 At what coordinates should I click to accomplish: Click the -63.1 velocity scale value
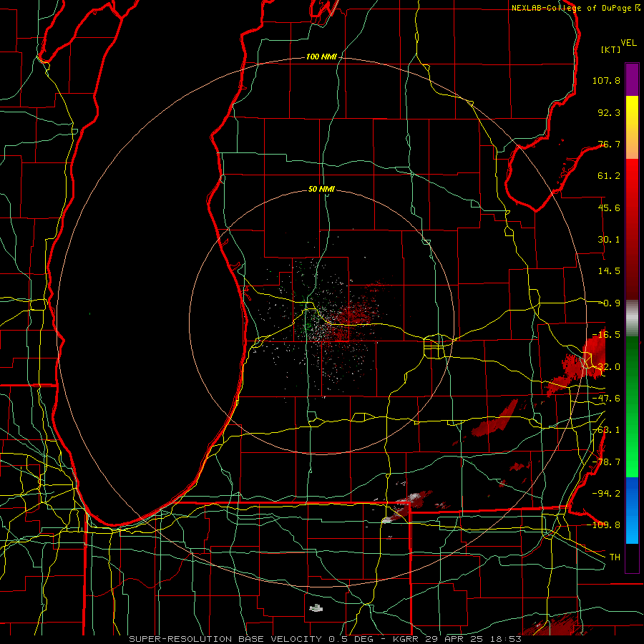606,430
